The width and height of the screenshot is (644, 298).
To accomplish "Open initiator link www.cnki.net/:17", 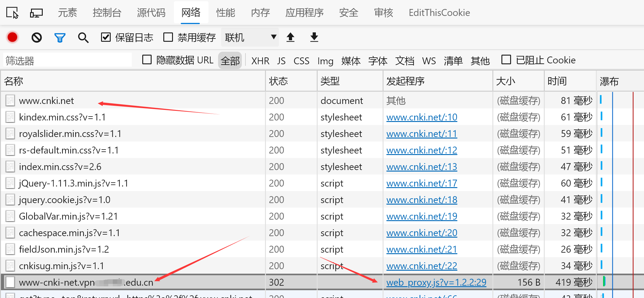I will 422,183.
